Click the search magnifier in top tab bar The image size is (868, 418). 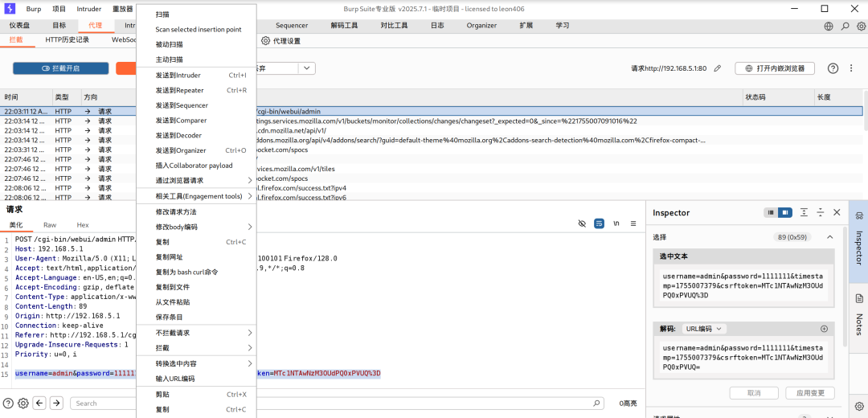click(x=845, y=26)
